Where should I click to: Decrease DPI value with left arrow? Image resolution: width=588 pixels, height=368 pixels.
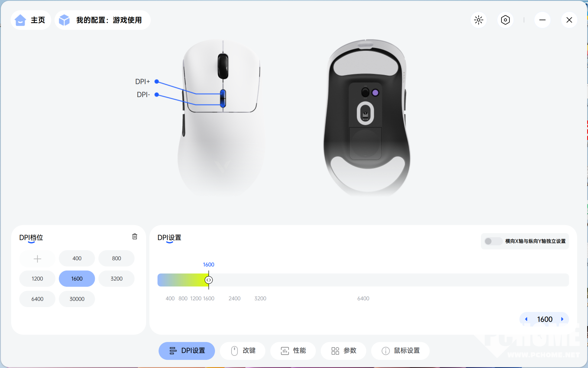(526, 319)
